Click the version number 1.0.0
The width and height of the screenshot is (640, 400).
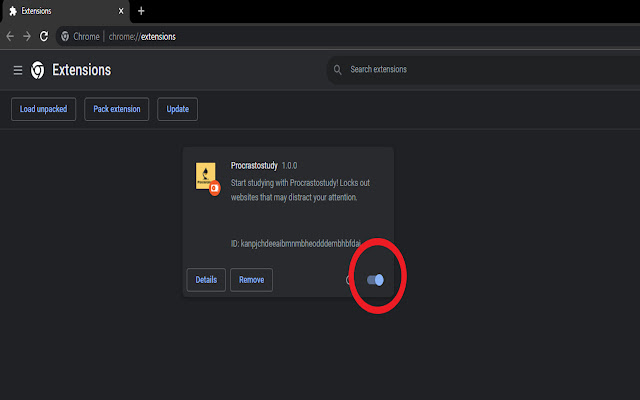point(289,165)
